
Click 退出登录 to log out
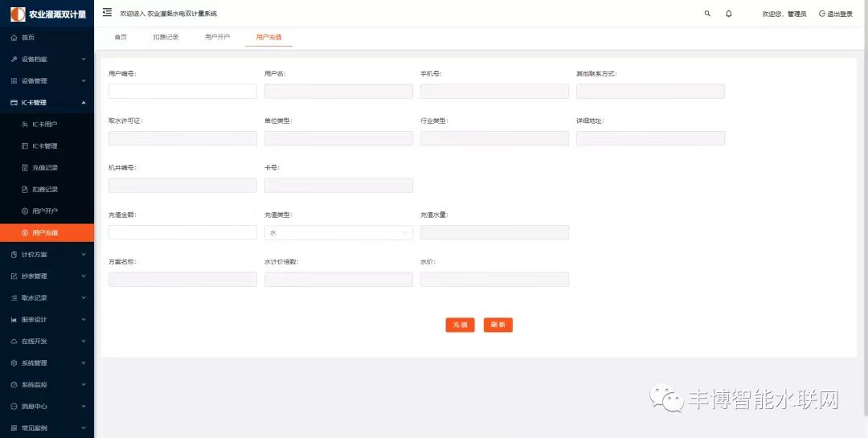click(x=836, y=14)
